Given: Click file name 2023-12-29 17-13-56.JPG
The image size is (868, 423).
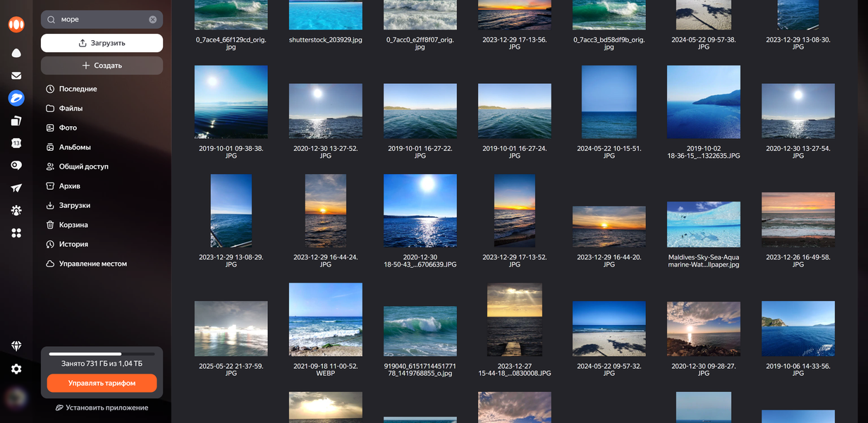Looking at the screenshot, I should (514, 44).
